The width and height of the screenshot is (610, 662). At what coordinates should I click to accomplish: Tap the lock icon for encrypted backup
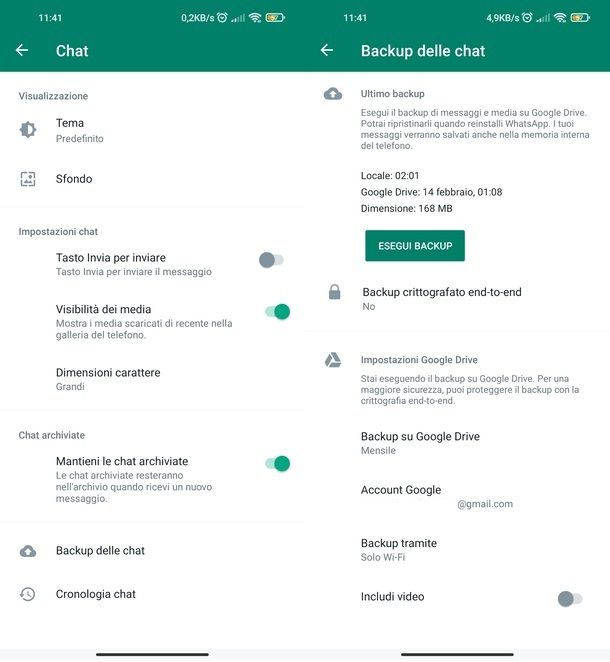[x=335, y=292]
